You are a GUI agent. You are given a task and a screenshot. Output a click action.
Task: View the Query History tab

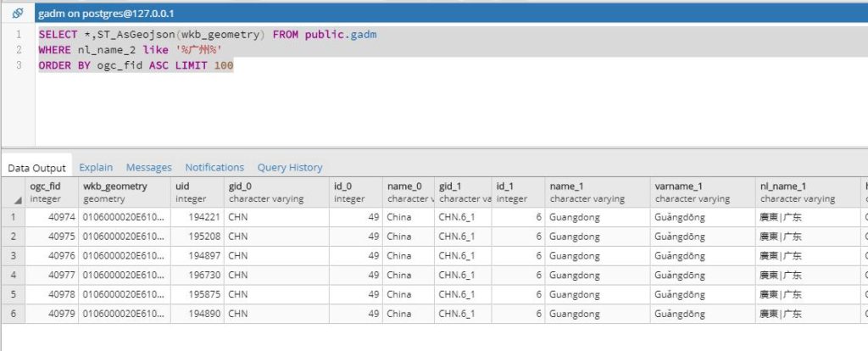[290, 167]
